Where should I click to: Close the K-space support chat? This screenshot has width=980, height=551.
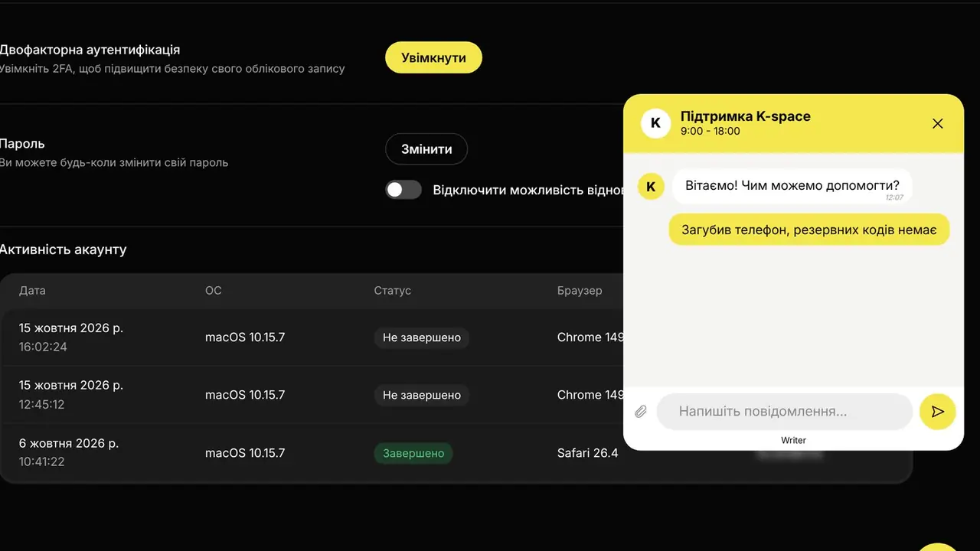938,123
